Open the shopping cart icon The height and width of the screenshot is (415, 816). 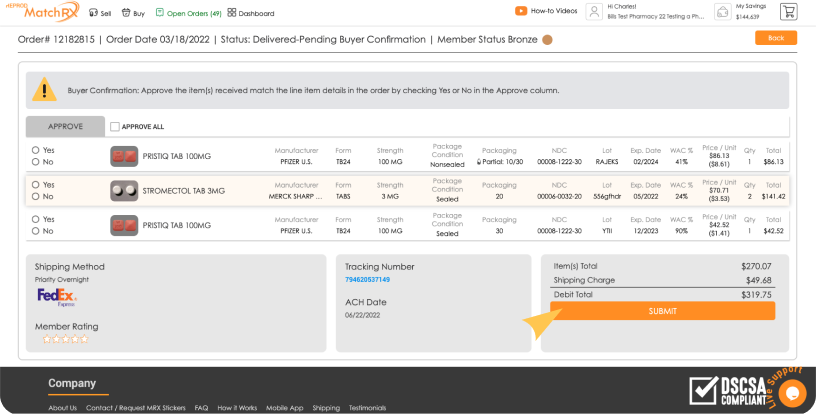[x=788, y=12]
